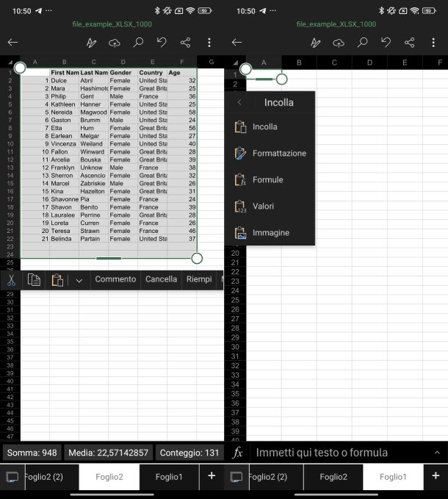Go back from the Incolla submenu
Image resolution: width=448 pixels, height=499 pixels.
(239, 102)
